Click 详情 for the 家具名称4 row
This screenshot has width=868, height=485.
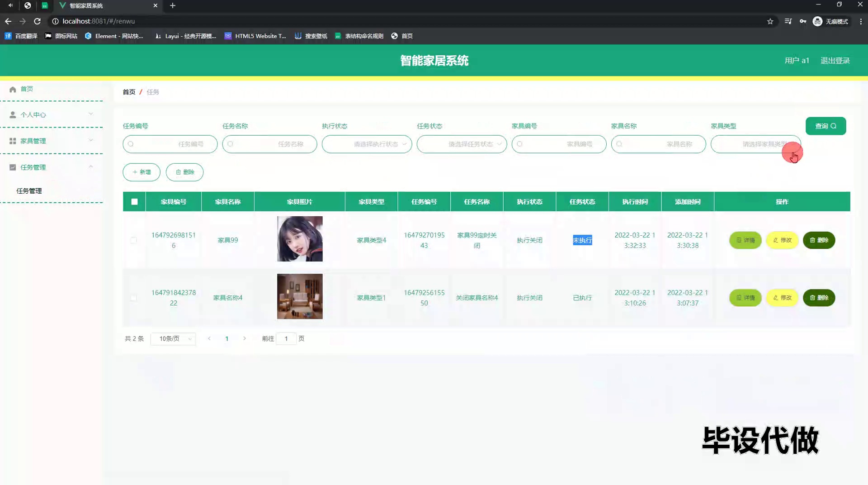(x=745, y=298)
